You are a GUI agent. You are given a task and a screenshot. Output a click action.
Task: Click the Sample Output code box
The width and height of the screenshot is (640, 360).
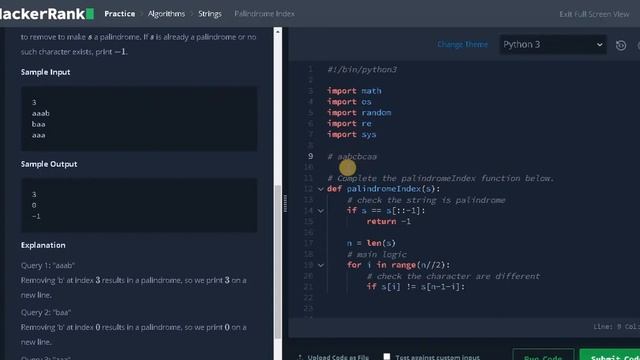pos(139,205)
